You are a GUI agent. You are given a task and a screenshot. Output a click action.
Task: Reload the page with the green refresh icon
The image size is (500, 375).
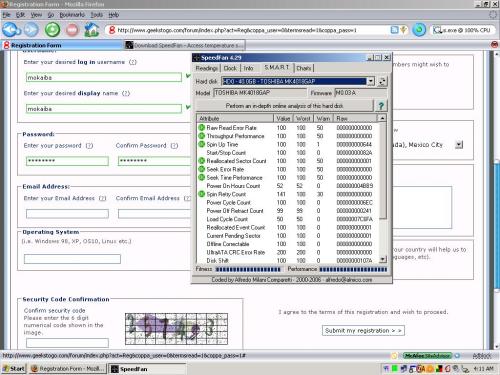point(52,30)
